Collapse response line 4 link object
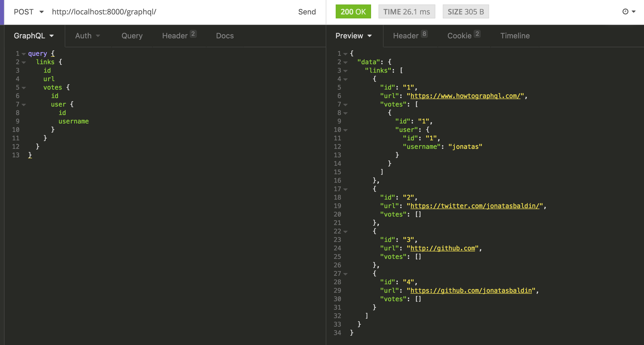Image resolution: width=644 pixels, height=345 pixels. pyautogui.click(x=345, y=79)
